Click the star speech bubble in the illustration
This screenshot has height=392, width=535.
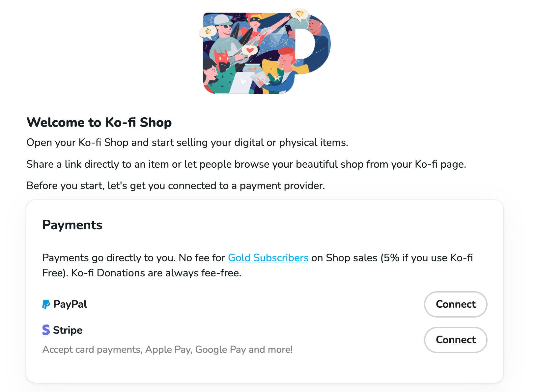point(208,31)
